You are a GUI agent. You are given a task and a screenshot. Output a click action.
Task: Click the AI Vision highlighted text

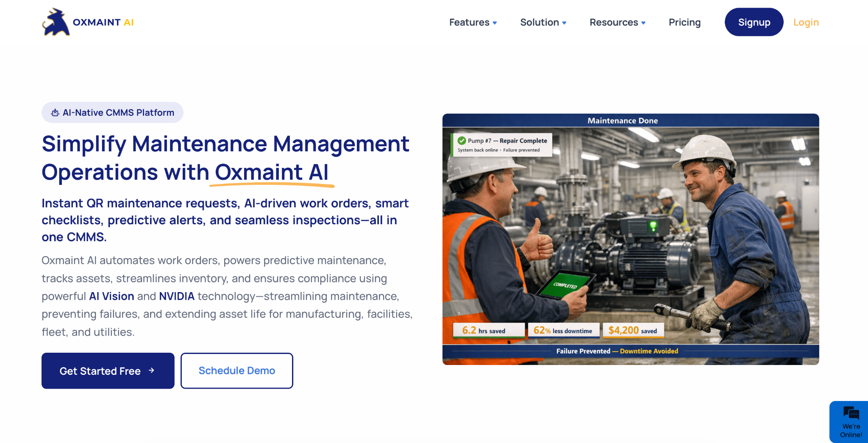[x=111, y=296]
